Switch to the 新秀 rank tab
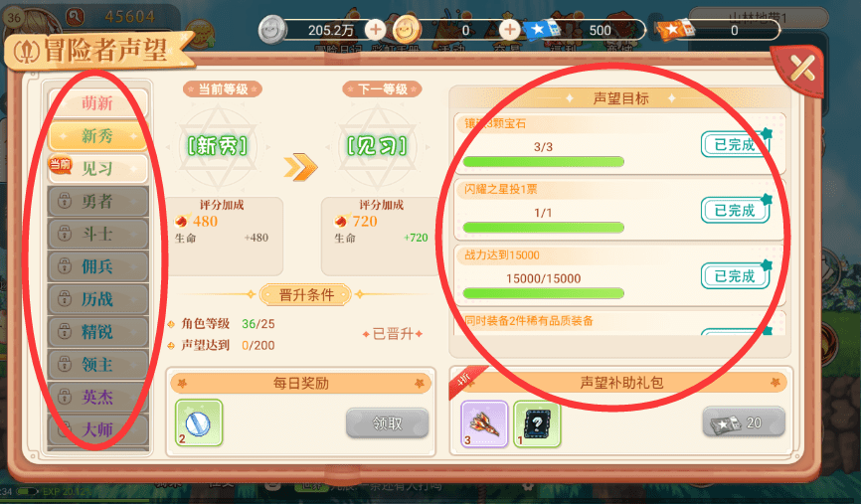Image resolution: width=861 pixels, height=504 pixels. (x=97, y=135)
